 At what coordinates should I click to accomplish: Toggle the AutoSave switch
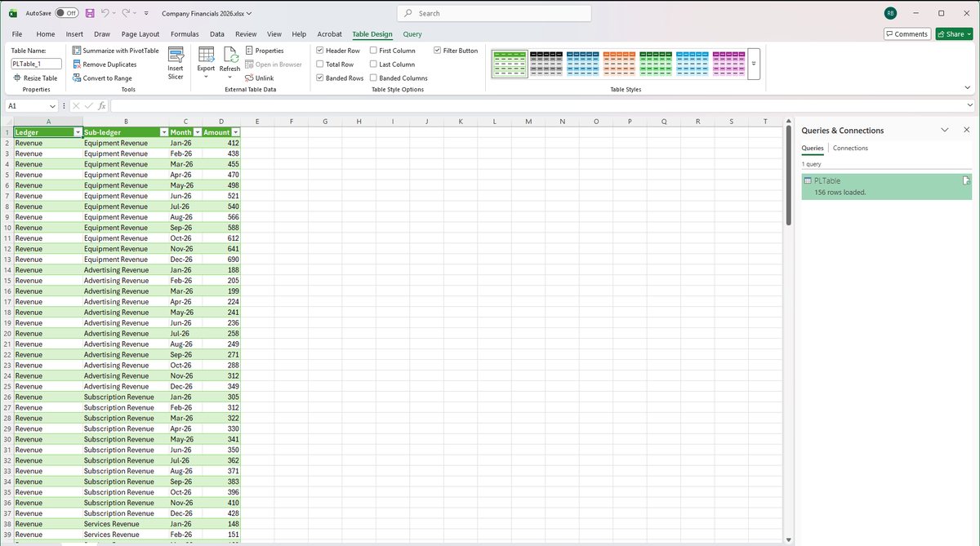(x=67, y=13)
